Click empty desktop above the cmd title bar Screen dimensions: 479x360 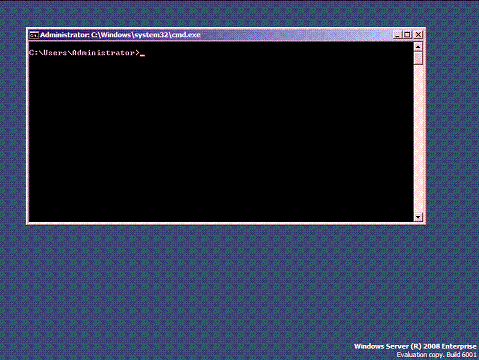pyautogui.click(x=227, y=13)
